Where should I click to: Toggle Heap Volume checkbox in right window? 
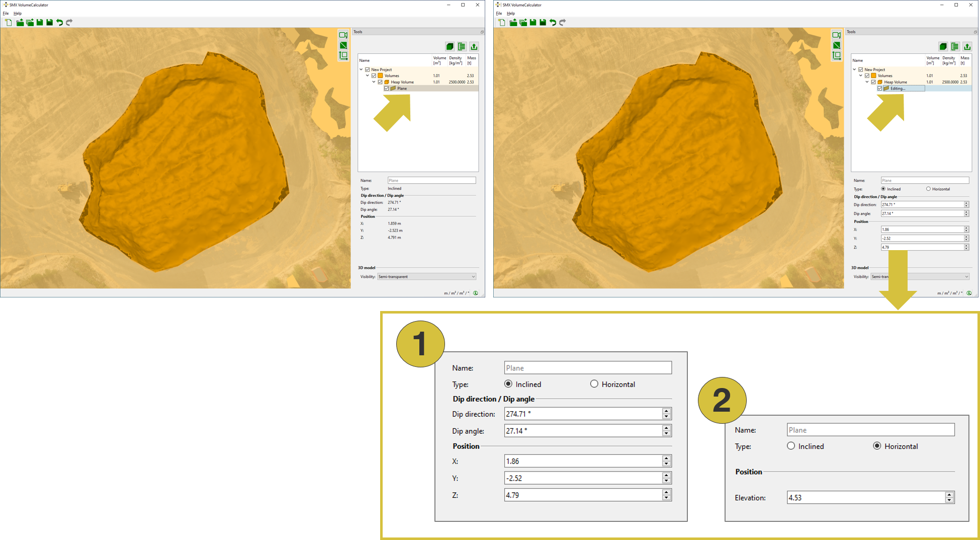tap(873, 82)
